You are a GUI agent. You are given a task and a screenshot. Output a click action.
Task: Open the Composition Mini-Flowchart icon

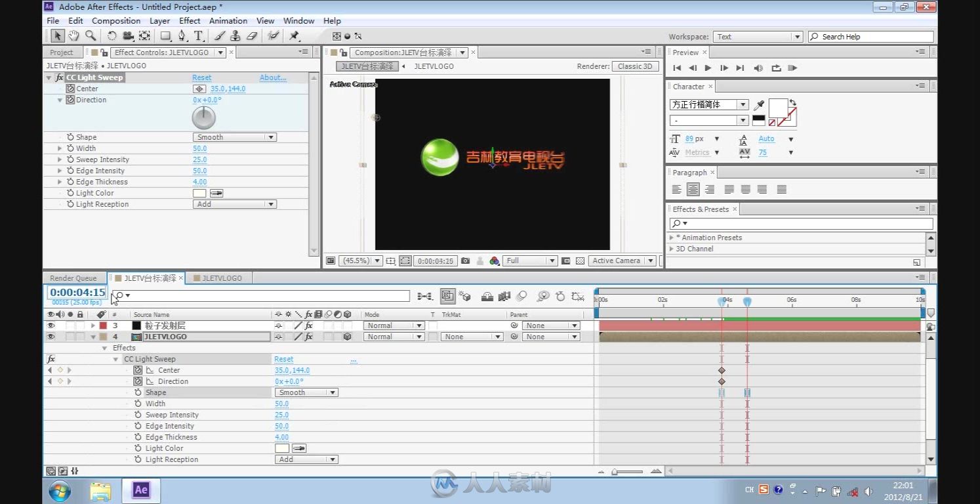click(425, 297)
